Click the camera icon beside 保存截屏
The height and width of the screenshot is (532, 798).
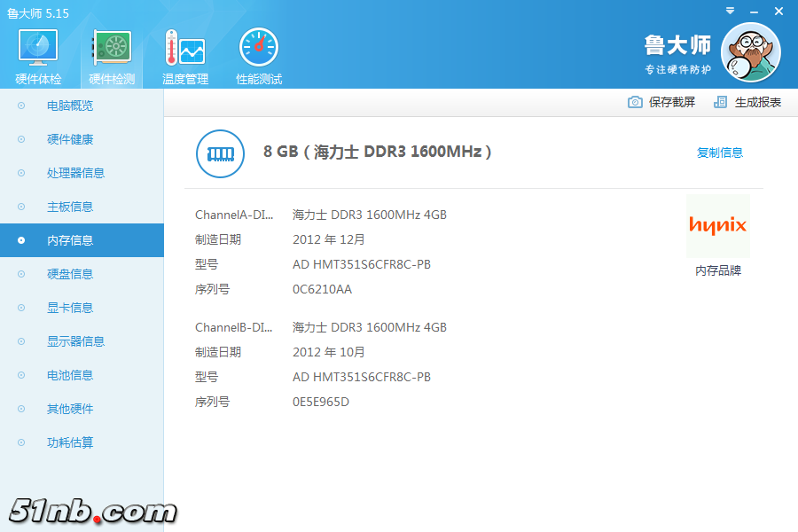pyautogui.click(x=635, y=102)
